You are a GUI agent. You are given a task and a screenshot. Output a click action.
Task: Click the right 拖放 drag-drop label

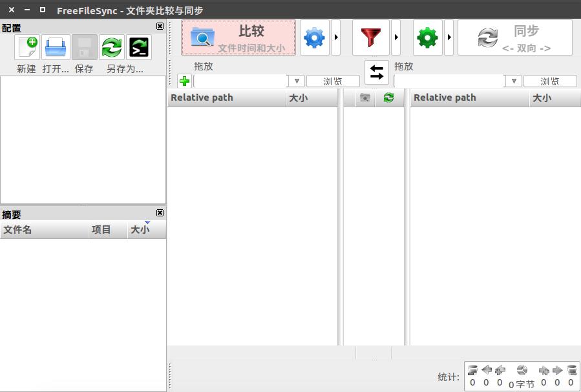[x=403, y=67]
